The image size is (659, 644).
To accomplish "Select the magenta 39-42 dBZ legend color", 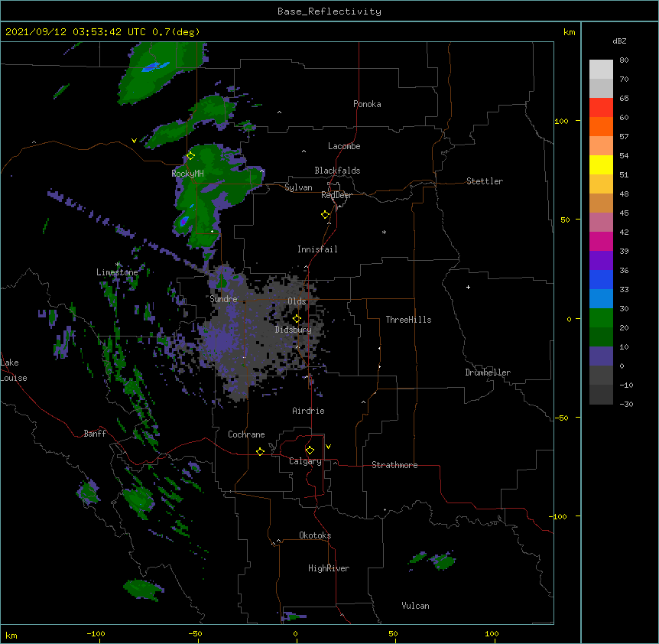I will point(601,241).
